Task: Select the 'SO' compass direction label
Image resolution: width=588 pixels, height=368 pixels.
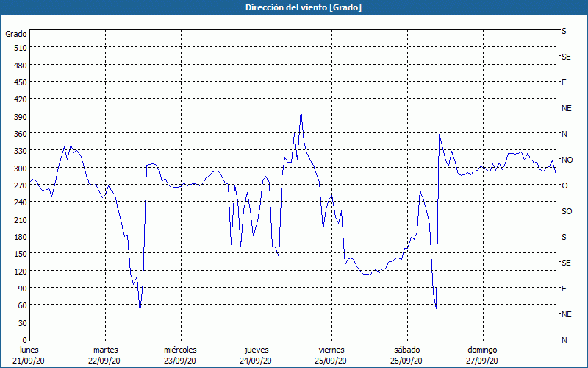Action: [567, 211]
